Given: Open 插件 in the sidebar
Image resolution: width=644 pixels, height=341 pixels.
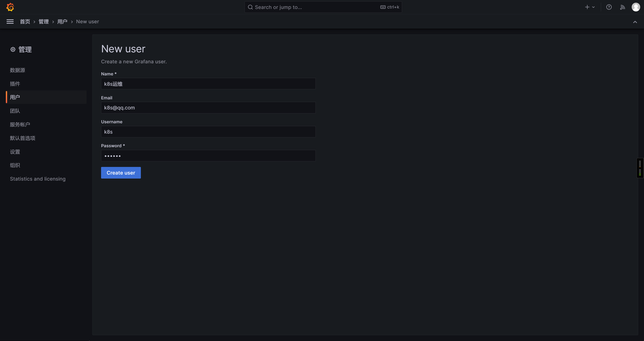Looking at the screenshot, I should tap(15, 84).
